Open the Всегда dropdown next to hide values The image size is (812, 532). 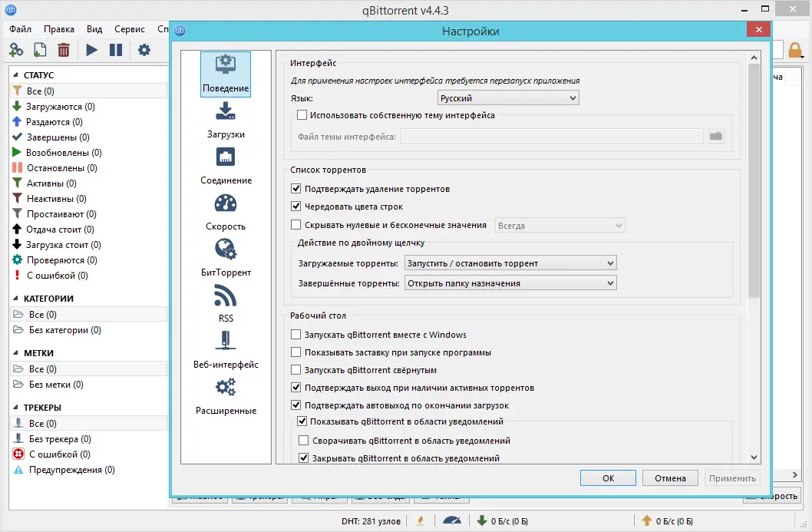point(559,226)
